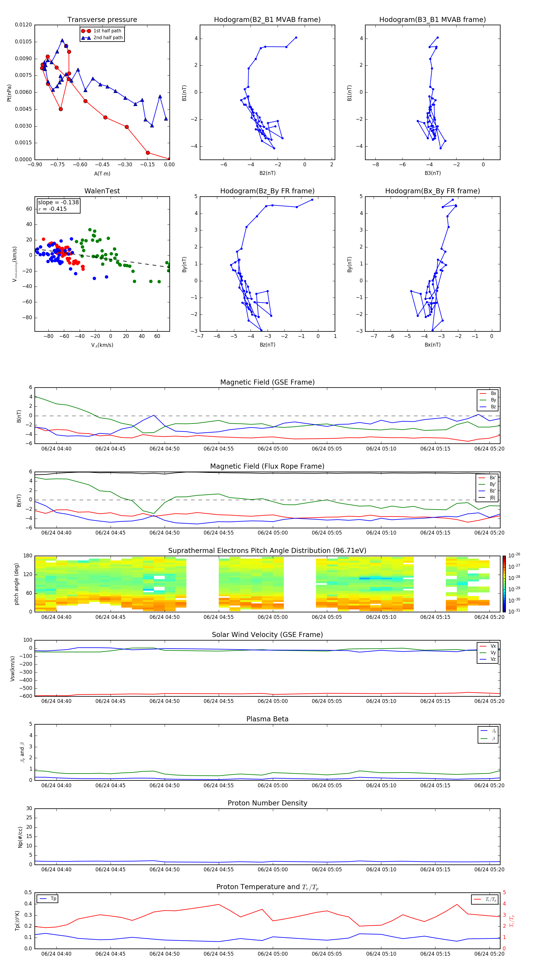Select the Bz' legend entry in Flux Rope panel
Screen dimensions: 535x980
pyautogui.click(x=487, y=491)
